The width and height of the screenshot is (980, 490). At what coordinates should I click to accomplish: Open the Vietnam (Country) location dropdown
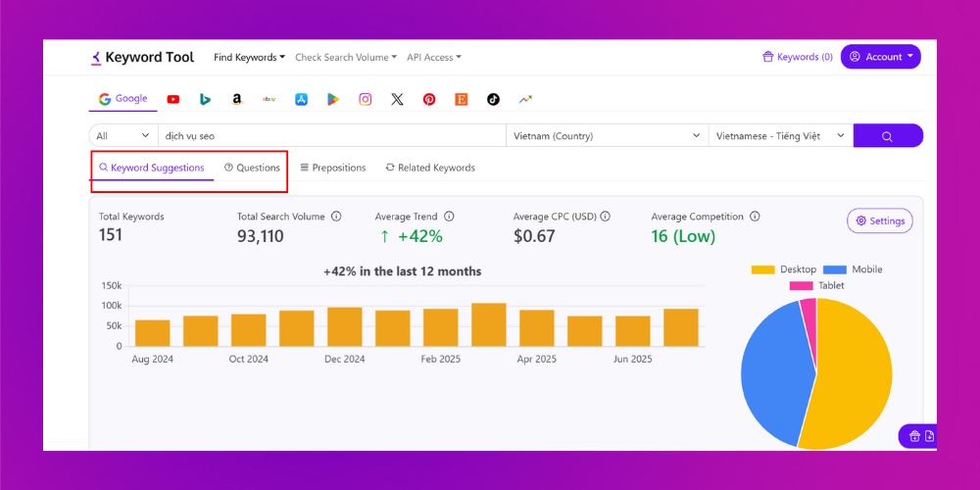(x=607, y=136)
